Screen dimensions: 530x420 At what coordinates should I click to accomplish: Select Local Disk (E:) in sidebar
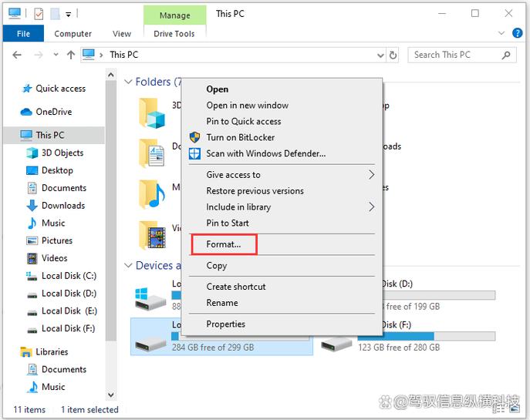click(62, 311)
